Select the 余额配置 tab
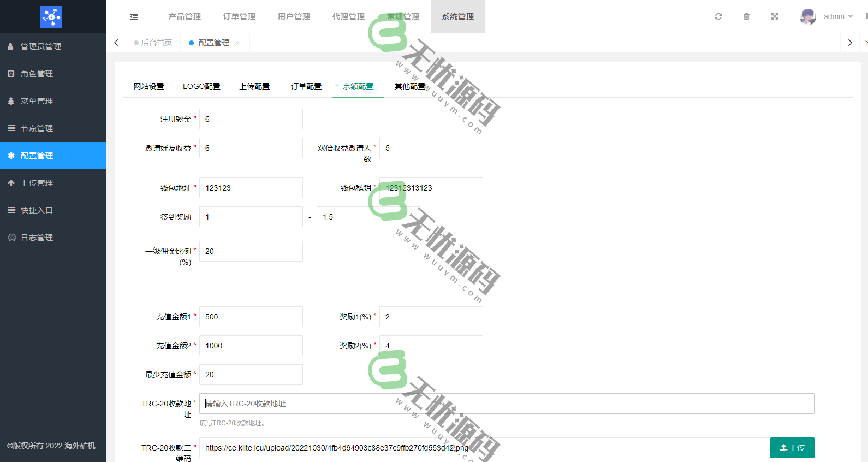Viewport: 868px width, 462px height. (x=358, y=86)
